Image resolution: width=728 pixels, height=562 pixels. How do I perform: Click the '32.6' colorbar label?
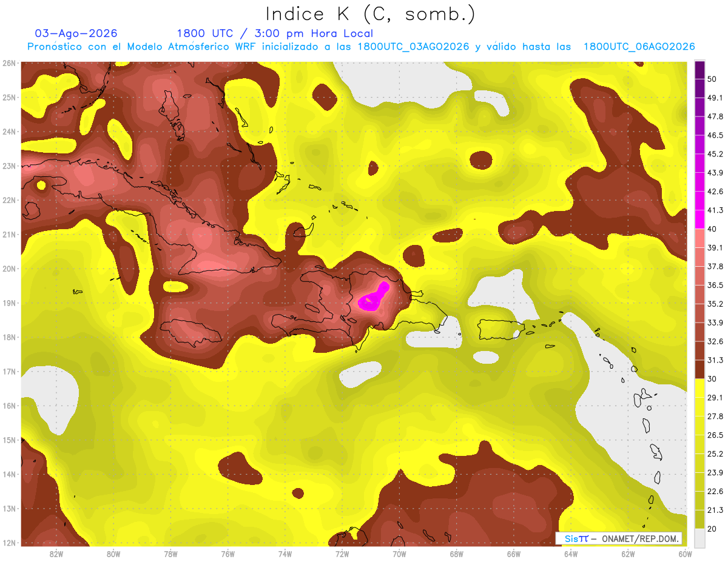point(715,341)
